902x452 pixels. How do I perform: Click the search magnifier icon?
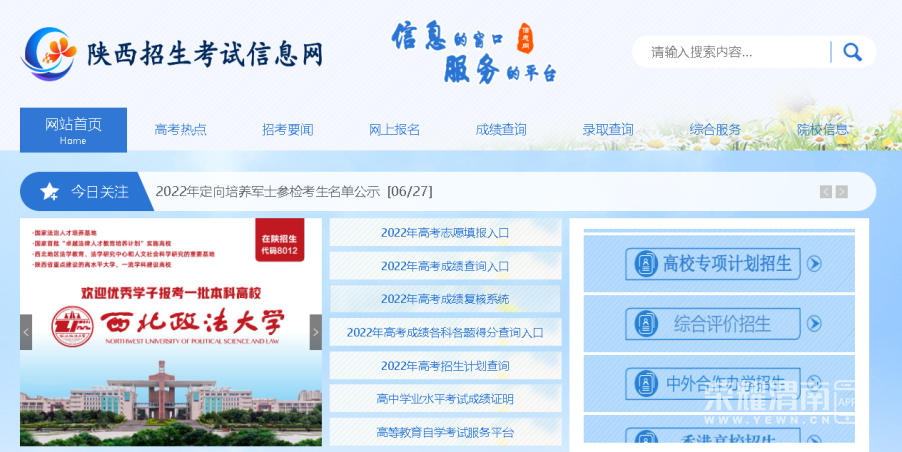pyautogui.click(x=852, y=52)
